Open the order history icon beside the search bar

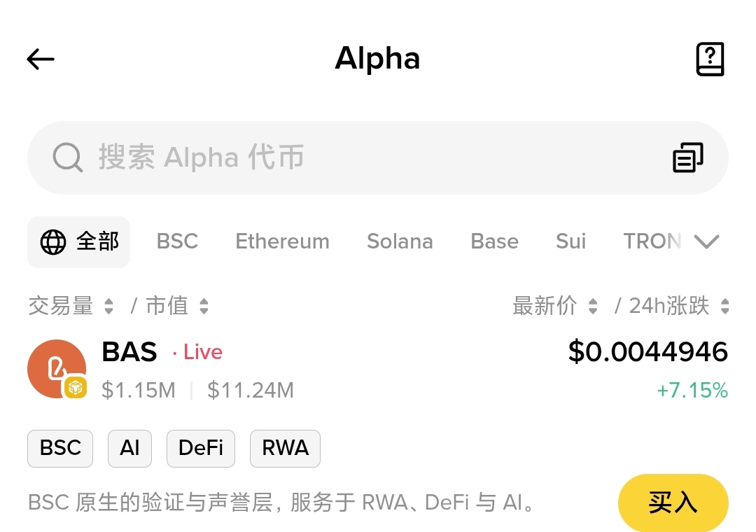pyautogui.click(x=687, y=157)
